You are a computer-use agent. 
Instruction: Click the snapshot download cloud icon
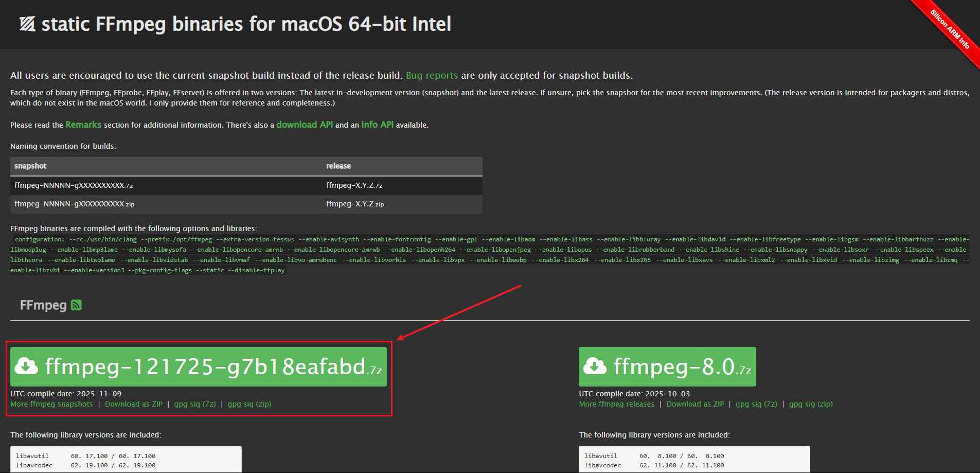[x=26, y=366]
